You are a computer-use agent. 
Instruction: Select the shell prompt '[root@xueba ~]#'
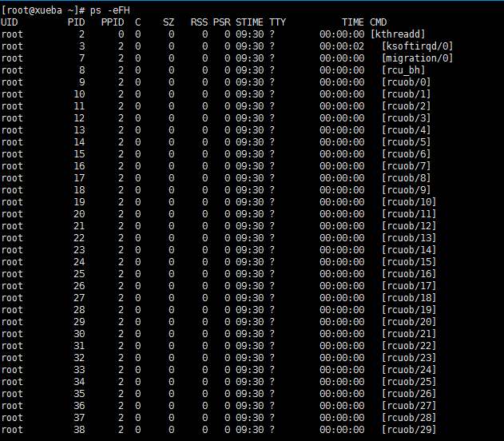pos(43,10)
